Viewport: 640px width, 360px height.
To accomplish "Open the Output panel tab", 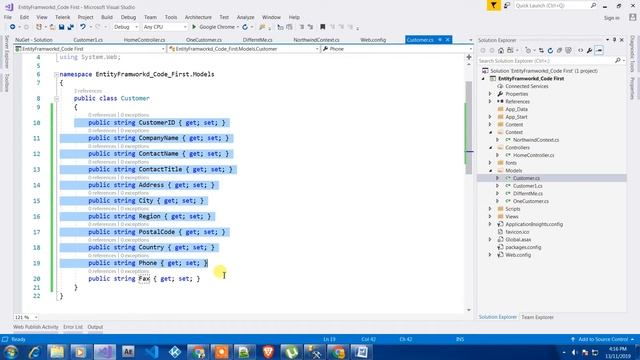I will pyautogui.click(x=95, y=327).
